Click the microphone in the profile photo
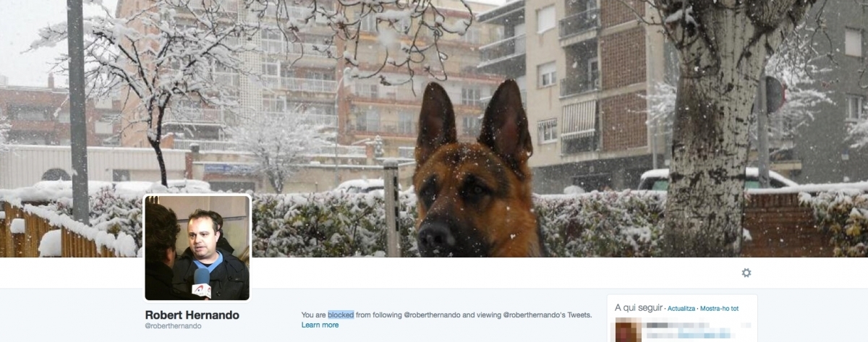Screen dimensions: 868x342 pyautogui.click(x=202, y=283)
